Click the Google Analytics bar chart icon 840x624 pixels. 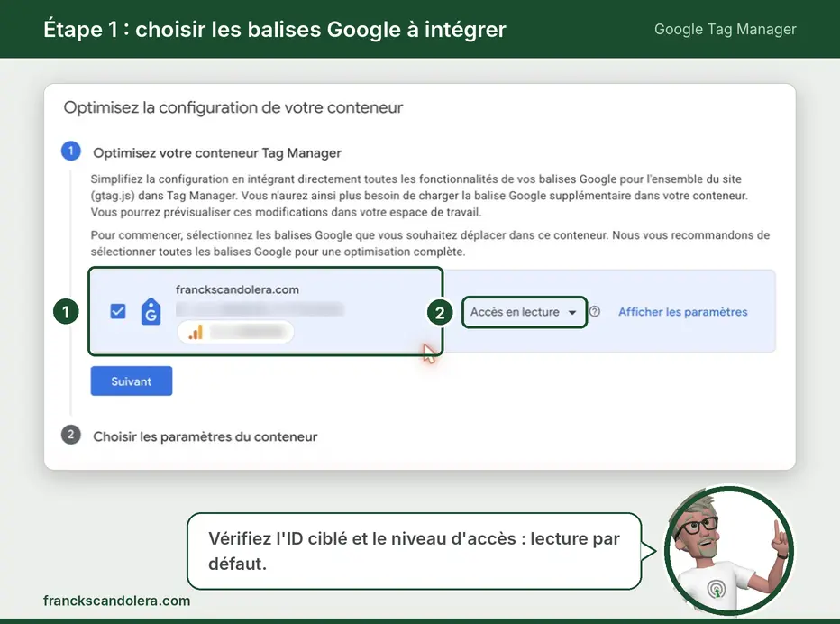[196, 333]
